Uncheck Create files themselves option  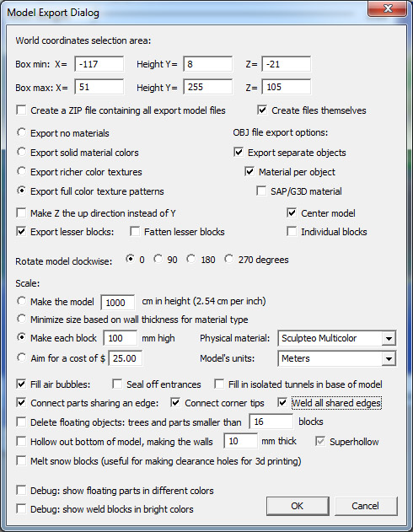click(262, 110)
